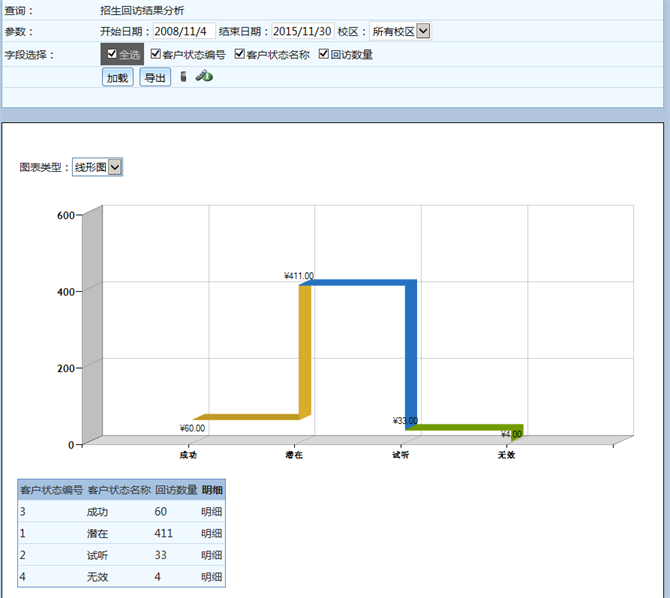Screen dimensions: 670x598
Task: Toggle the 客户状态名称 checkbox
Action: tap(240, 54)
